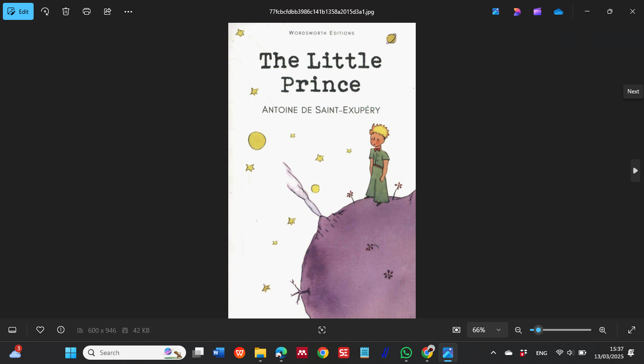This screenshot has width=644, height=364.
Task: Click the Little Prince cover image
Action: pyautogui.click(x=322, y=171)
